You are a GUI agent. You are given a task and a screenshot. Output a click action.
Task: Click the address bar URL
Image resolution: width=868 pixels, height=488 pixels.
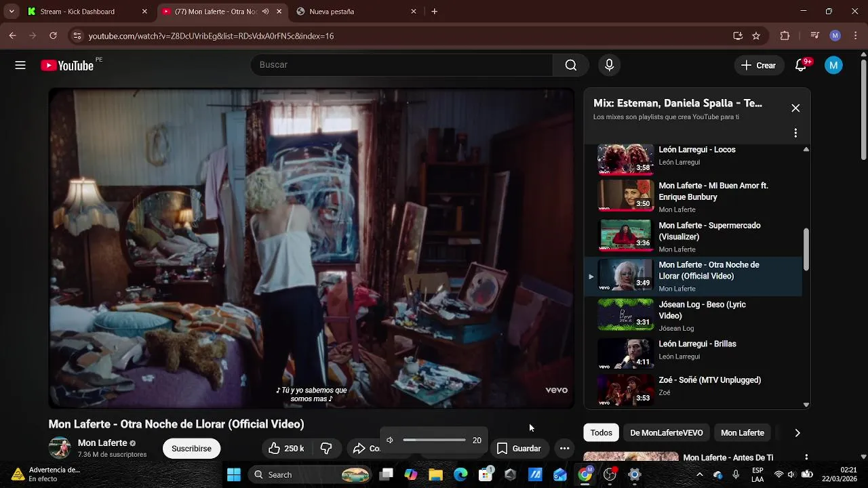tap(211, 36)
